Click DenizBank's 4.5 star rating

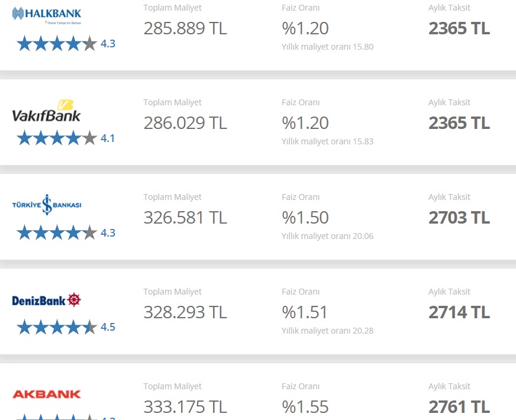coord(66,327)
